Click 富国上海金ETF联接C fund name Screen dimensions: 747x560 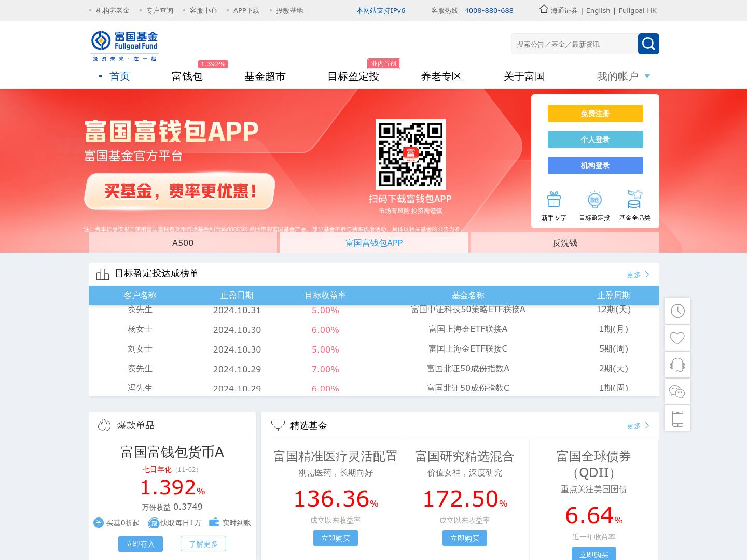[x=468, y=349]
